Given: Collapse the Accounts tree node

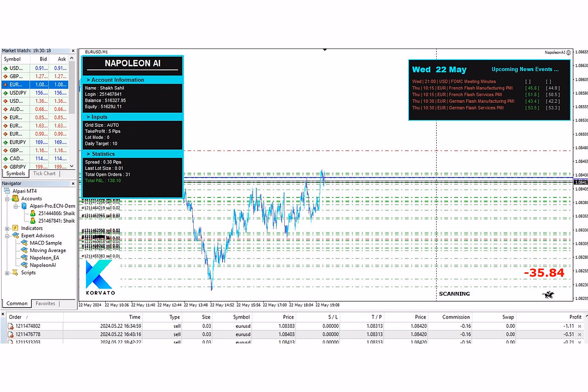Looking at the screenshot, I should tap(7, 199).
